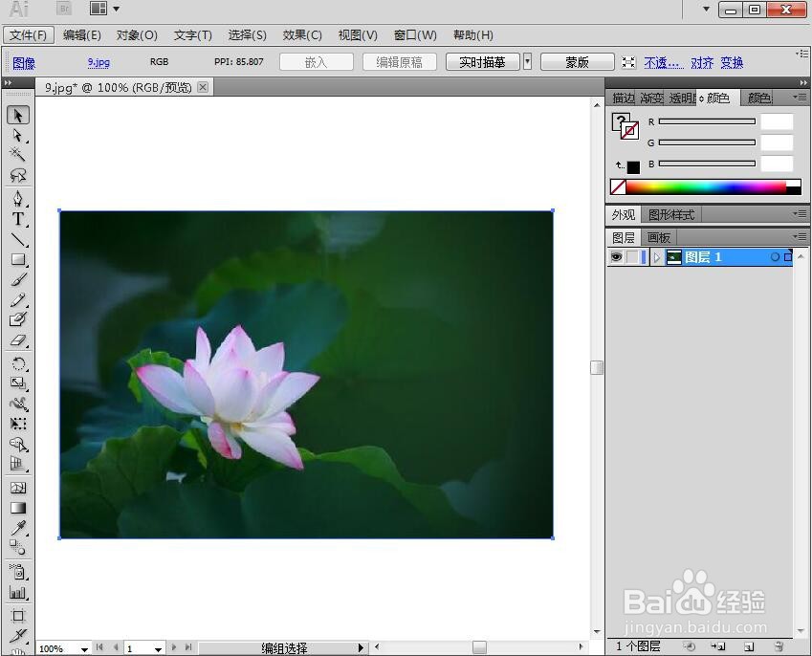Select the Rotate tool
812x656 pixels.
click(18, 363)
